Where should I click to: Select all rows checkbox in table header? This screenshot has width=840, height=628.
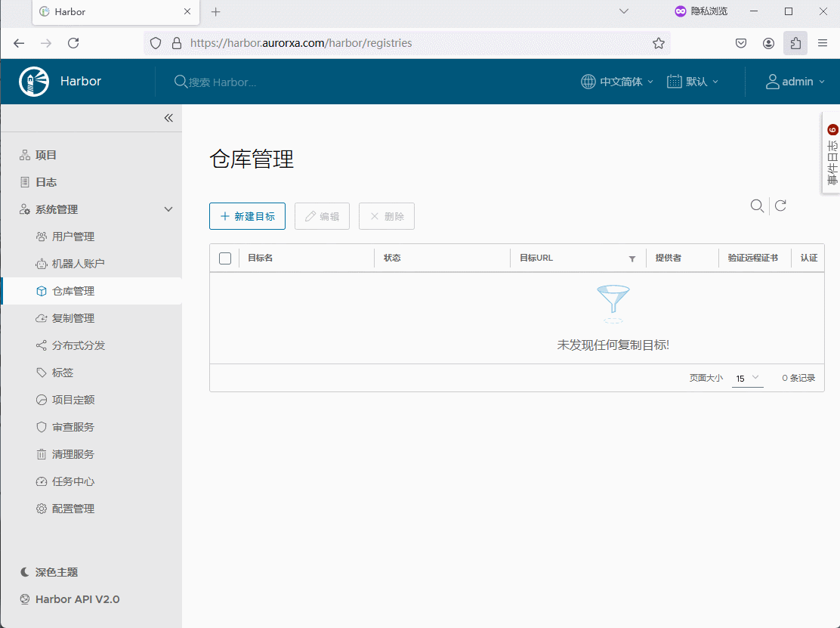point(225,258)
